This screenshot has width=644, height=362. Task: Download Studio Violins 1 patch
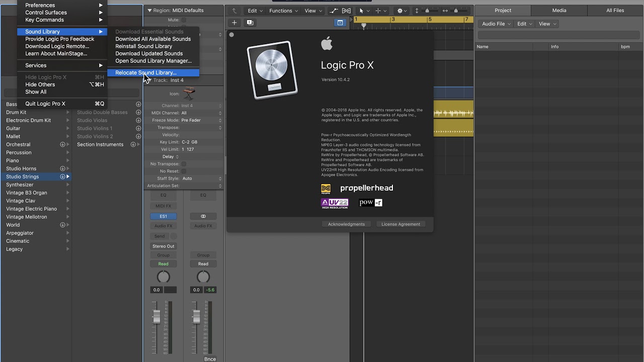pos(138,128)
